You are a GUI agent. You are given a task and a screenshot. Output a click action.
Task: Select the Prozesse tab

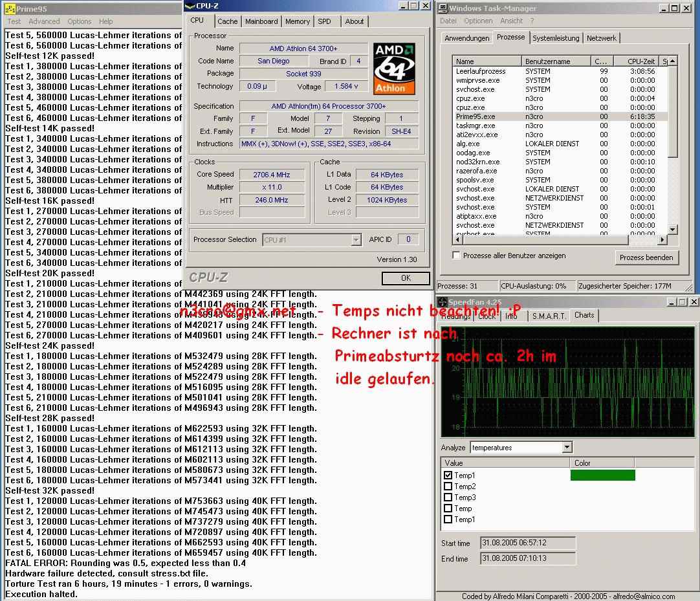(510, 38)
